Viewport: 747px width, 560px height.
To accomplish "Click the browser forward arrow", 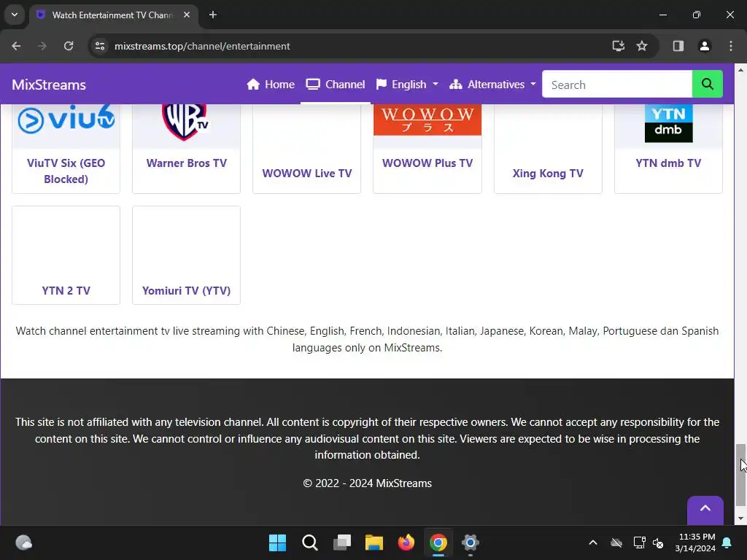I will click(42, 46).
